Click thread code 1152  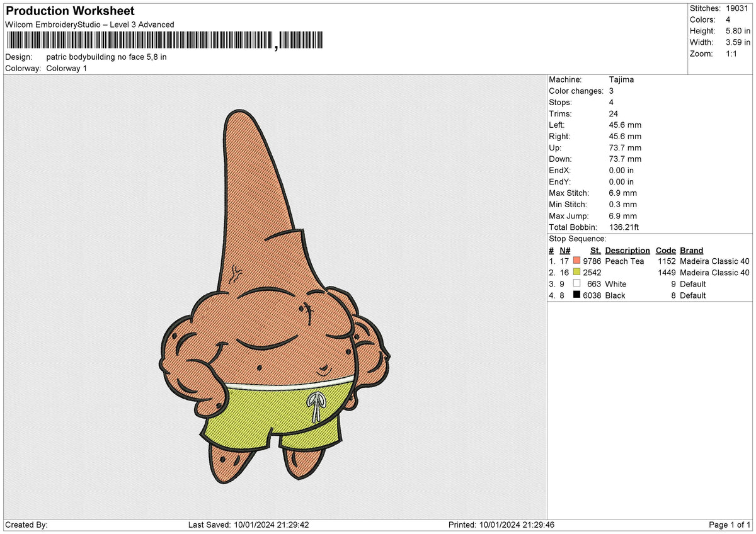[x=667, y=261]
